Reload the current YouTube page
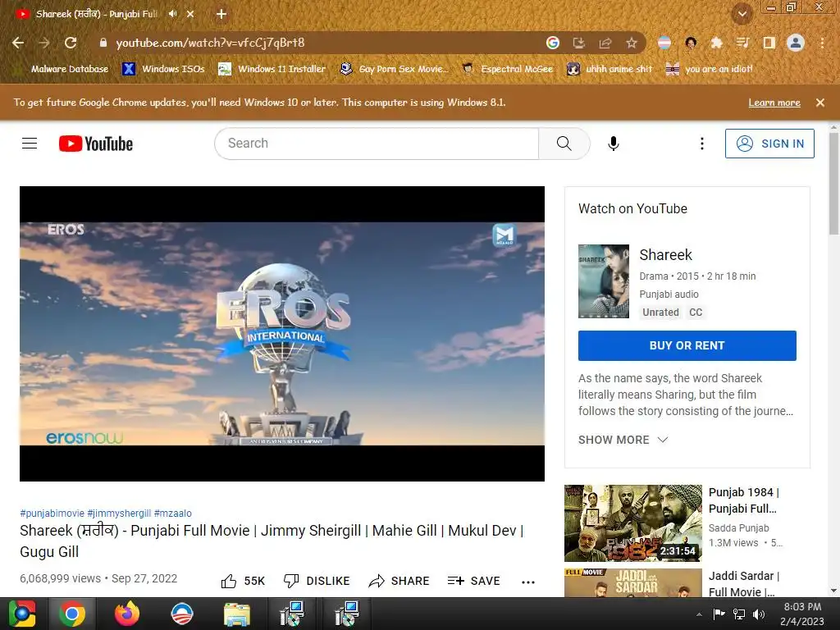Image resolution: width=840 pixels, height=630 pixels. pyautogui.click(x=71, y=43)
